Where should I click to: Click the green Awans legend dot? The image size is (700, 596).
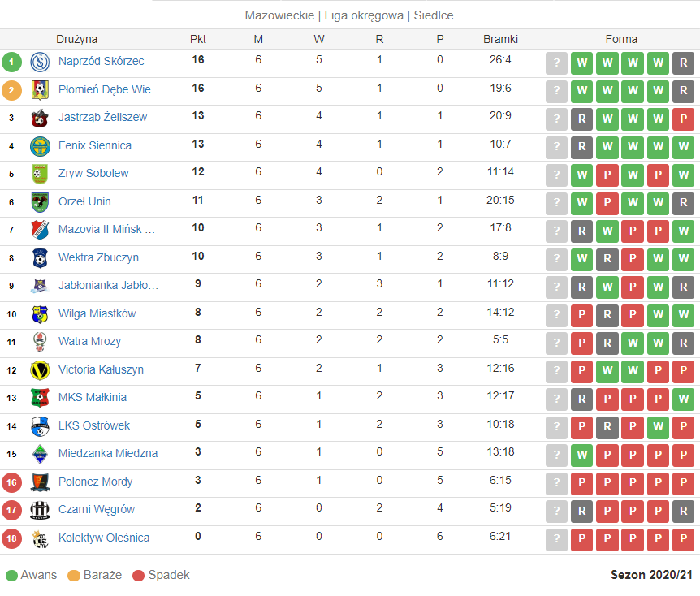[x=11, y=576]
